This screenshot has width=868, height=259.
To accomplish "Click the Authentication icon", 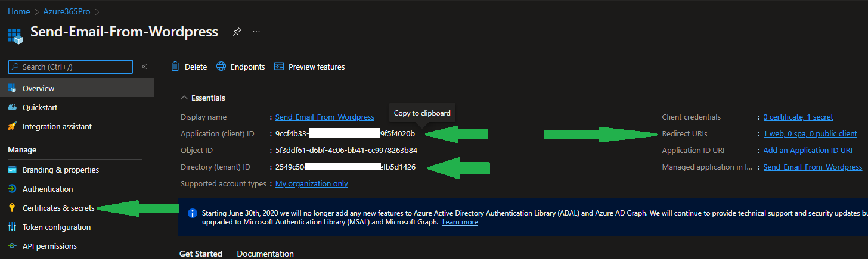I will [12, 189].
